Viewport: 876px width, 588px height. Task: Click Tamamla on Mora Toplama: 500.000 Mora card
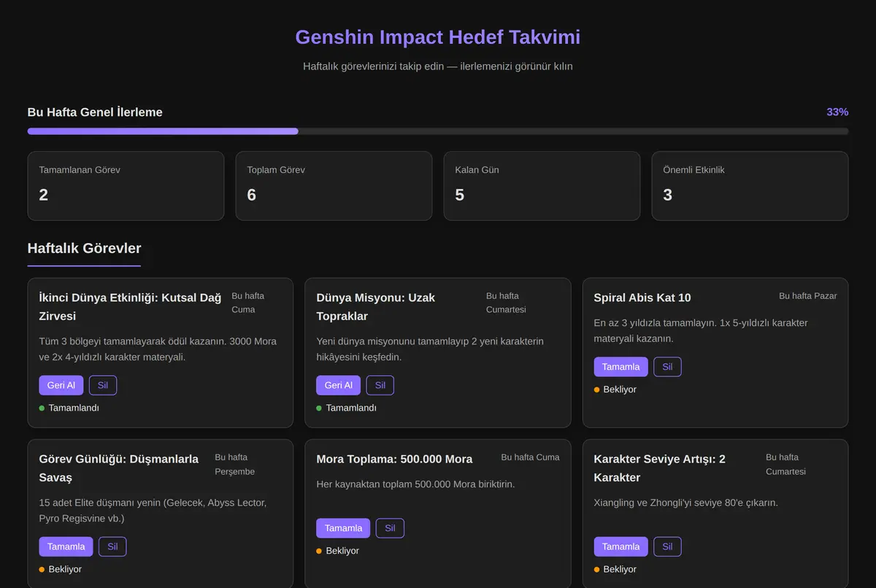click(343, 528)
